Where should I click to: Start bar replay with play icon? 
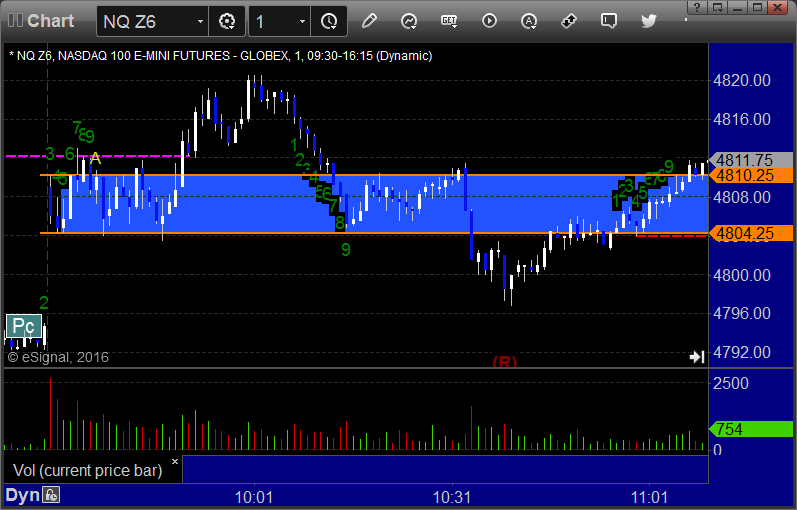tap(489, 21)
